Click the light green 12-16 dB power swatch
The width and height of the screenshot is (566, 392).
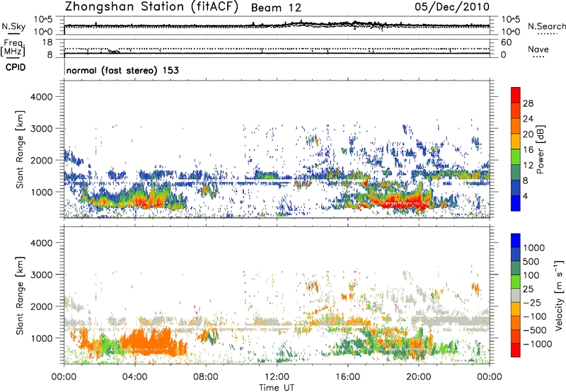tap(516, 156)
